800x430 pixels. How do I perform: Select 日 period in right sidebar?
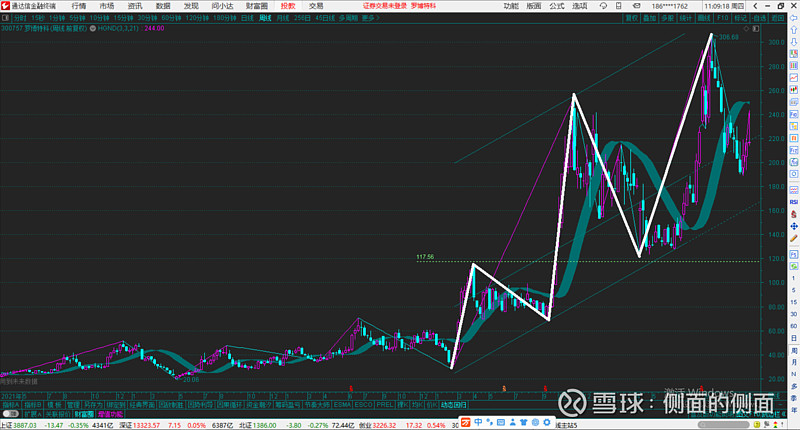(794, 338)
